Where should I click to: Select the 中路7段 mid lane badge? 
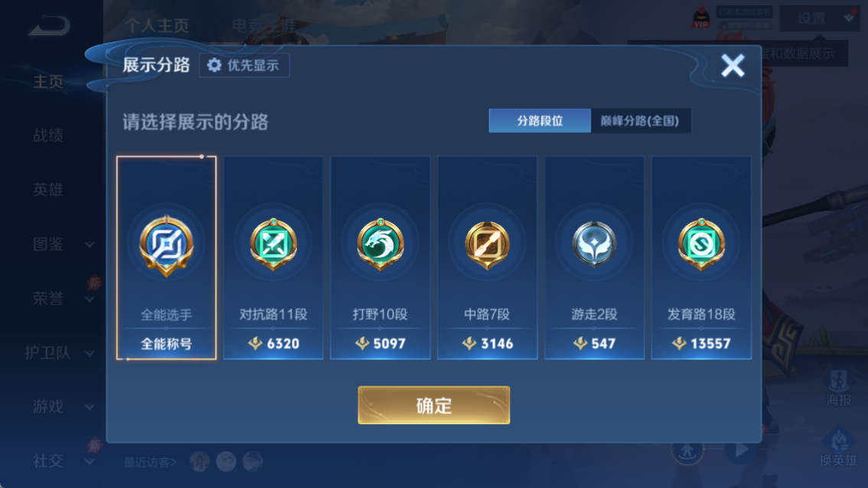(x=487, y=244)
